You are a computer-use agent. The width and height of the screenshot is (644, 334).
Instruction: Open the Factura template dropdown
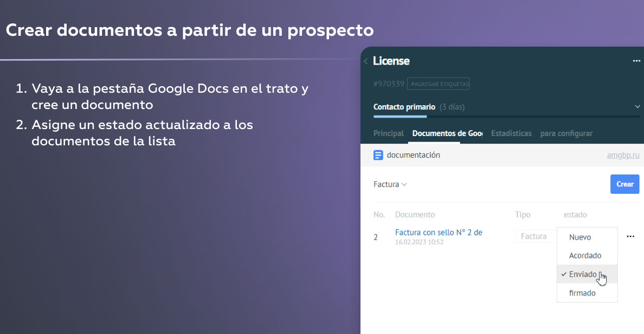(x=390, y=184)
